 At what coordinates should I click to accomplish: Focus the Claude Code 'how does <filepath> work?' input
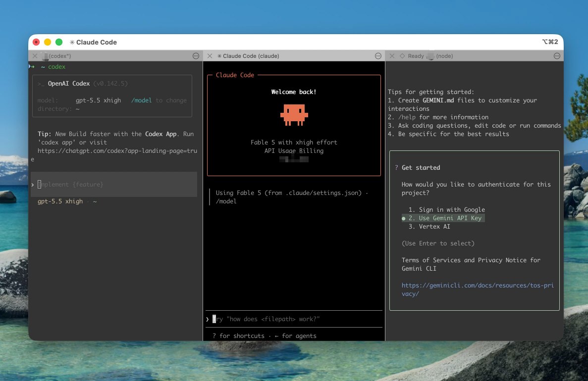pos(294,319)
